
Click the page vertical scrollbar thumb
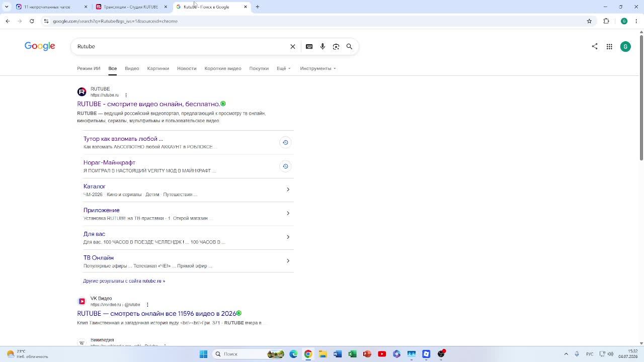[641, 98]
